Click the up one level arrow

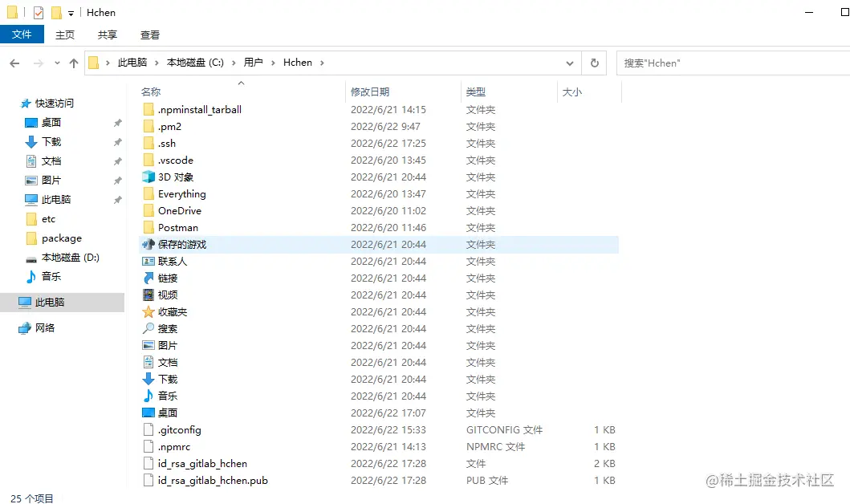[74, 63]
